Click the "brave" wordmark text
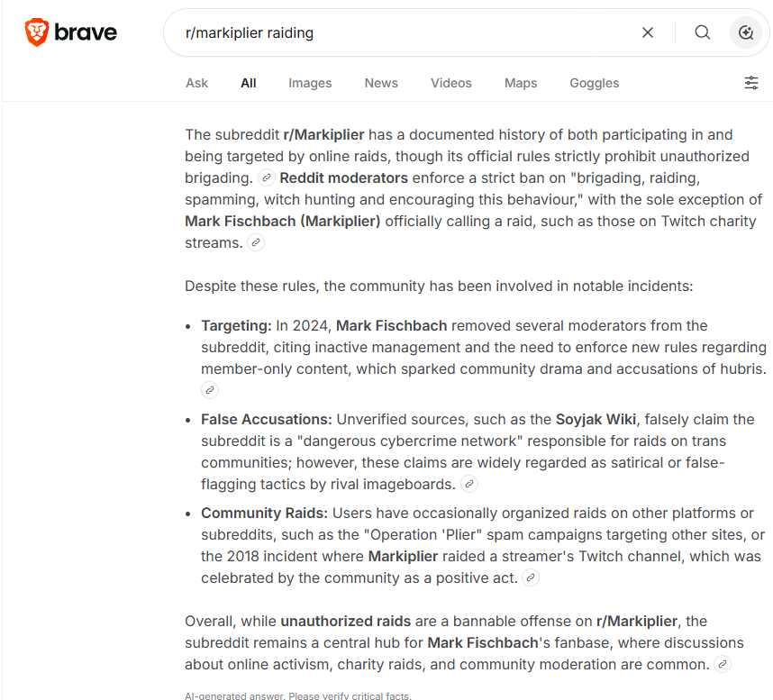 [86, 32]
